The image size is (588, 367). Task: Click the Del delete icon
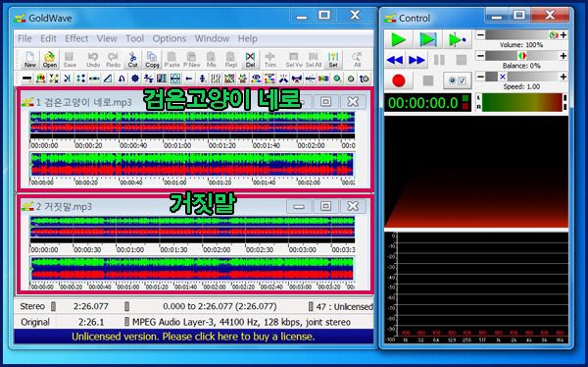tap(250, 59)
